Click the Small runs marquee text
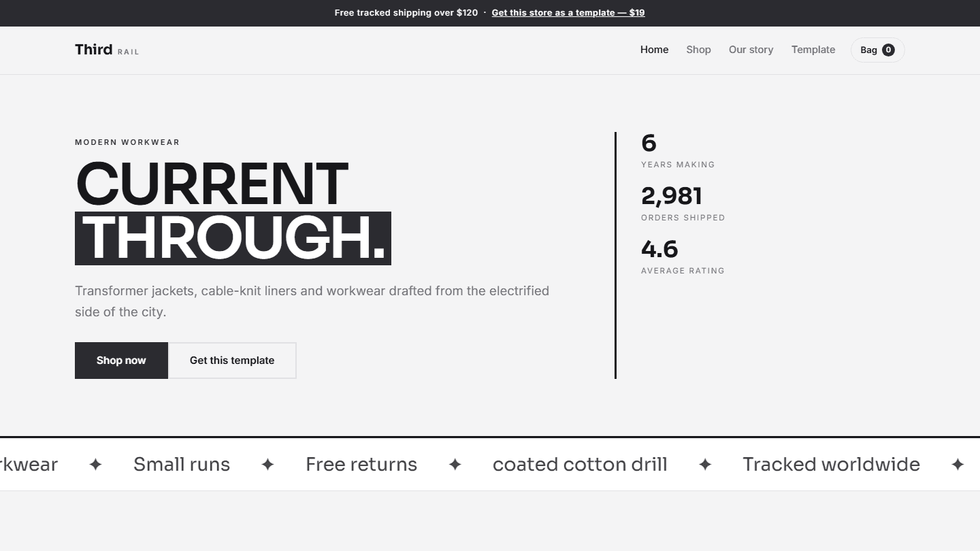 [182, 465]
